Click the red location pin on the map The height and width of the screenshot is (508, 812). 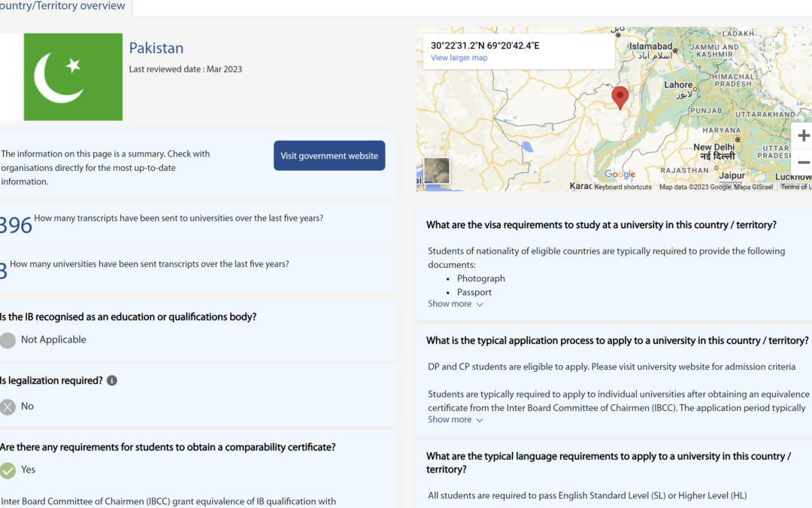point(620,97)
